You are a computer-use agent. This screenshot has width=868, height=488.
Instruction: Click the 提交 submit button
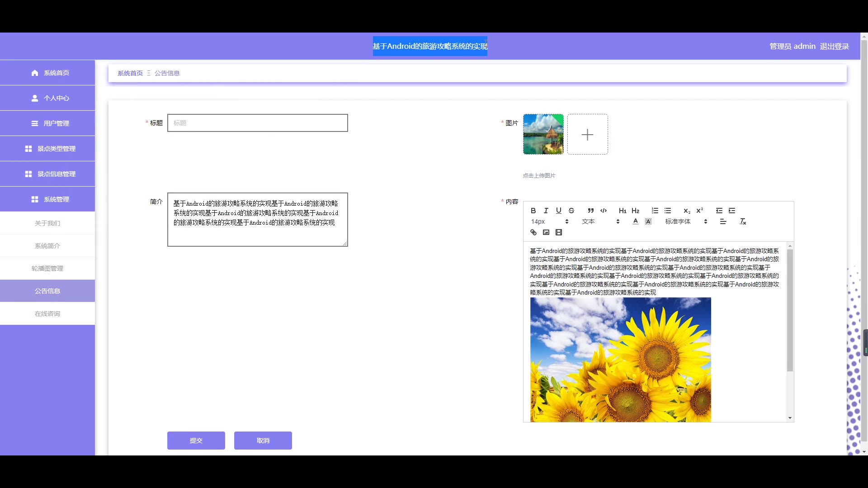pos(196,441)
